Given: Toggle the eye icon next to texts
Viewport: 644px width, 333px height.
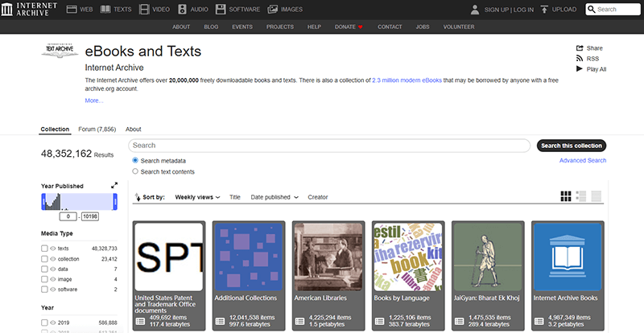Looking at the screenshot, I should coord(52,249).
